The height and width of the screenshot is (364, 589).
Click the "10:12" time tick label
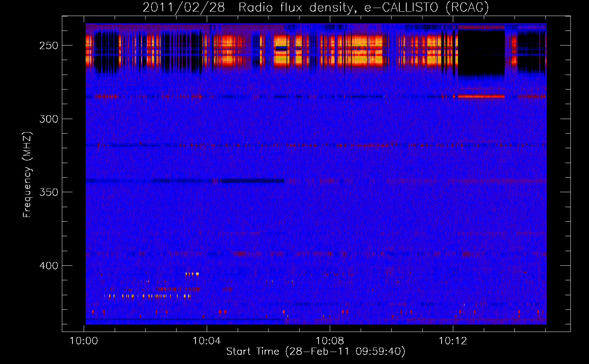tap(453, 341)
